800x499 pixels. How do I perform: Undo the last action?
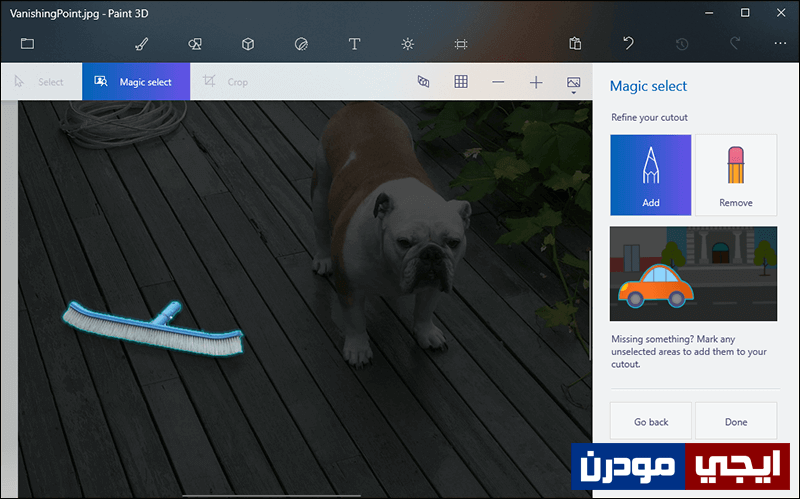tap(629, 43)
